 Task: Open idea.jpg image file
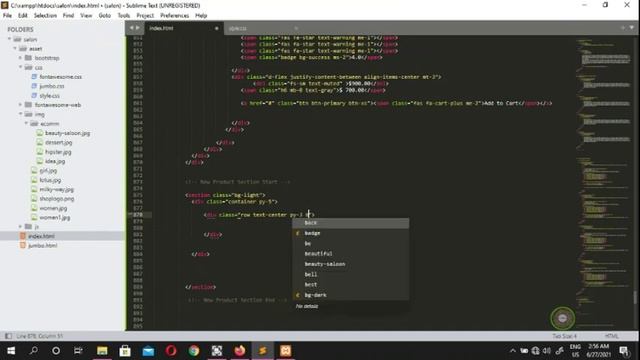pos(55,161)
